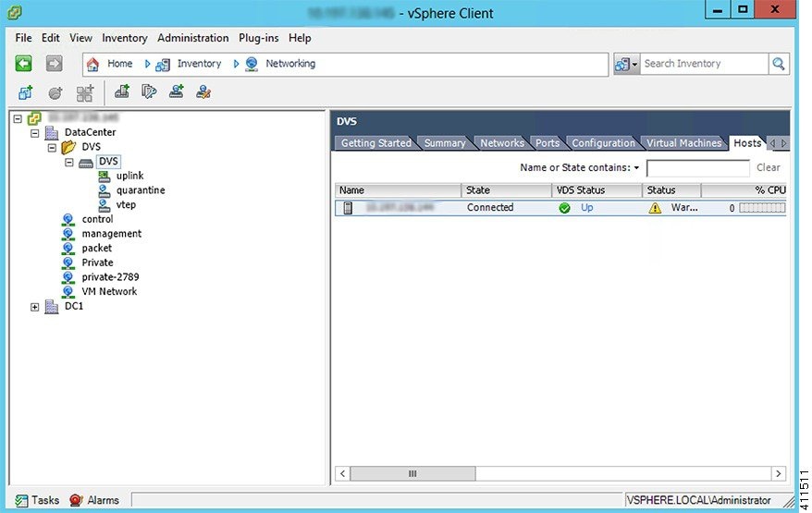Viewport: 812px width, 513px height.
Task: Click the arrow after Inventory in the address bar
Action: [236, 64]
